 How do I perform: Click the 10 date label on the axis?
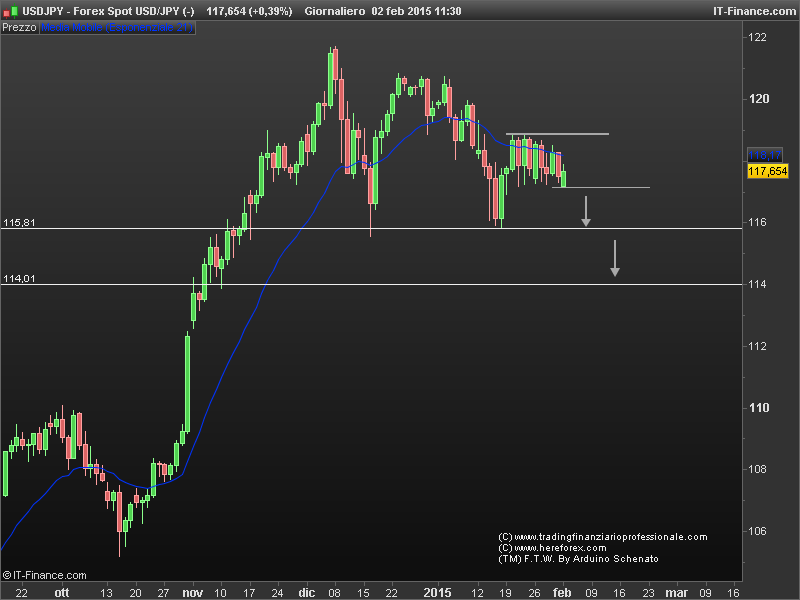(220, 593)
